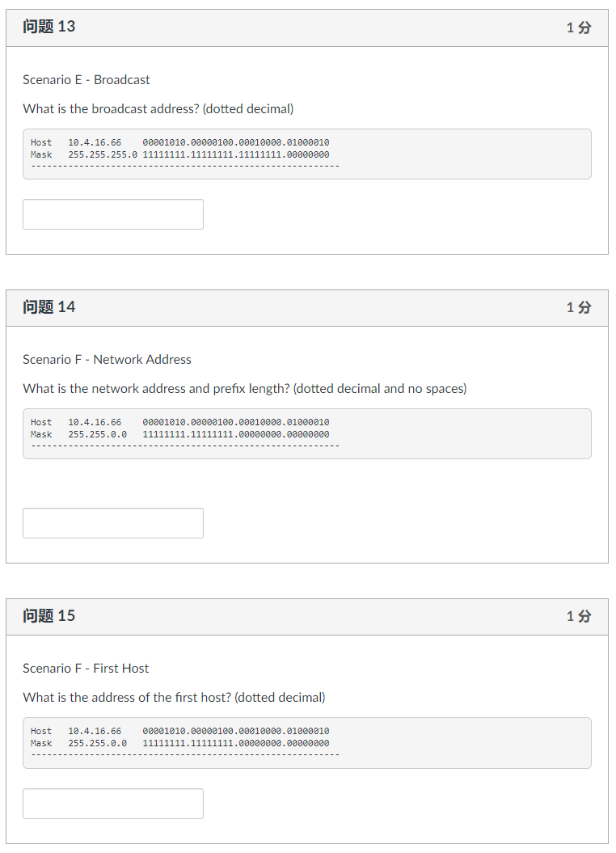This screenshot has width=616, height=853.
Task: Select the 问题 14 question header
Action: [x=46, y=307]
